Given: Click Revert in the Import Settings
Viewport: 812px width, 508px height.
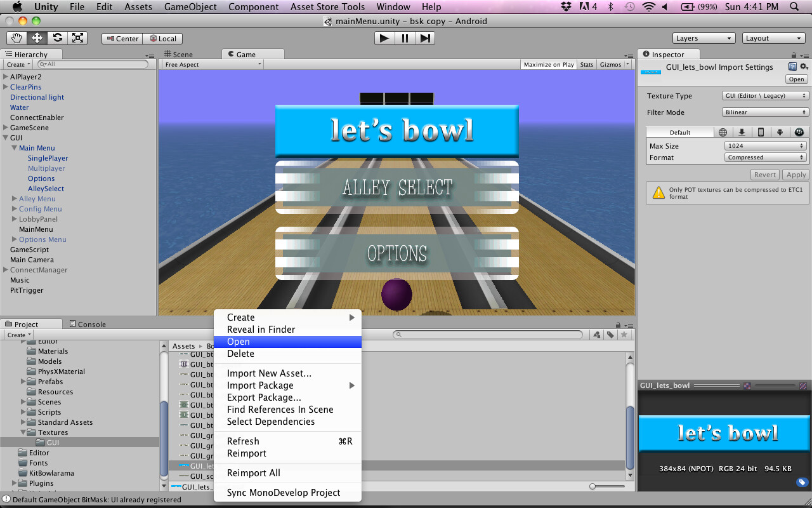Looking at the screenshot, I should (764, 174).
